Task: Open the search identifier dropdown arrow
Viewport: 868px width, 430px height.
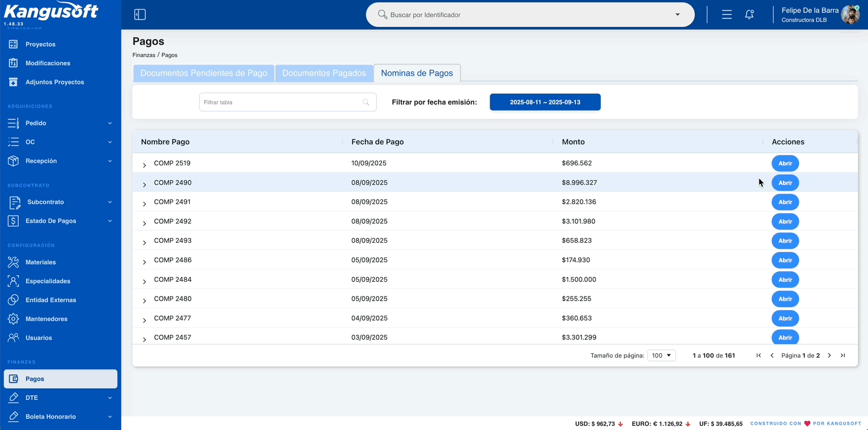Action: [678, 15]
